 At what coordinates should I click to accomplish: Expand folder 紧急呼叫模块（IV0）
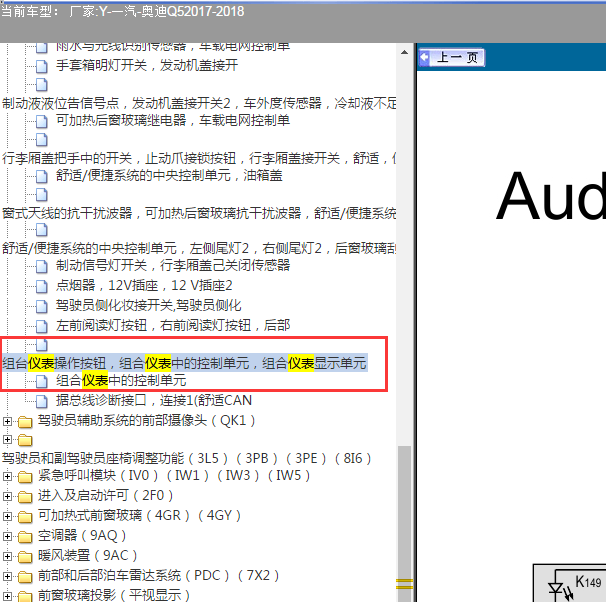coord(7,476)
